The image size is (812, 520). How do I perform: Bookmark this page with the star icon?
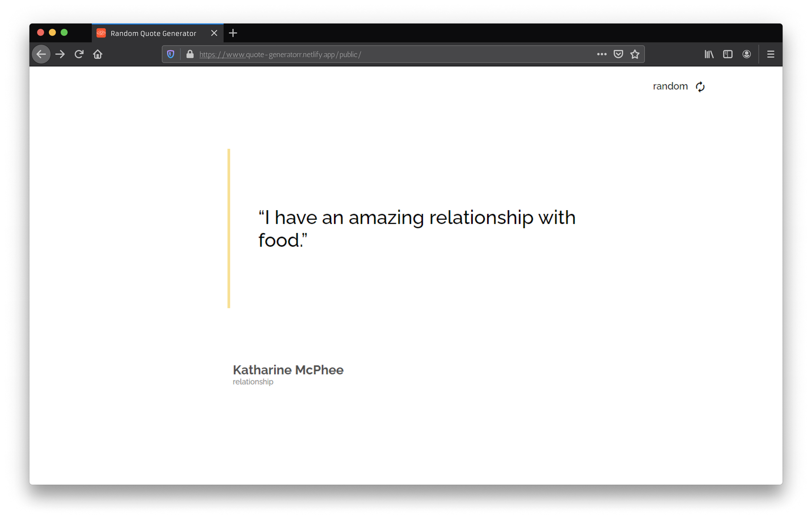point(635,54)
